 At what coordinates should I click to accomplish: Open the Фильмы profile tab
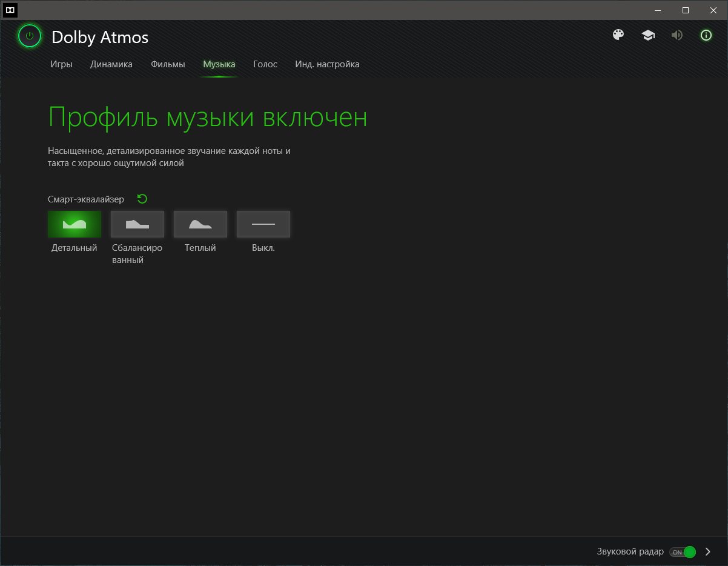(168, 64)
